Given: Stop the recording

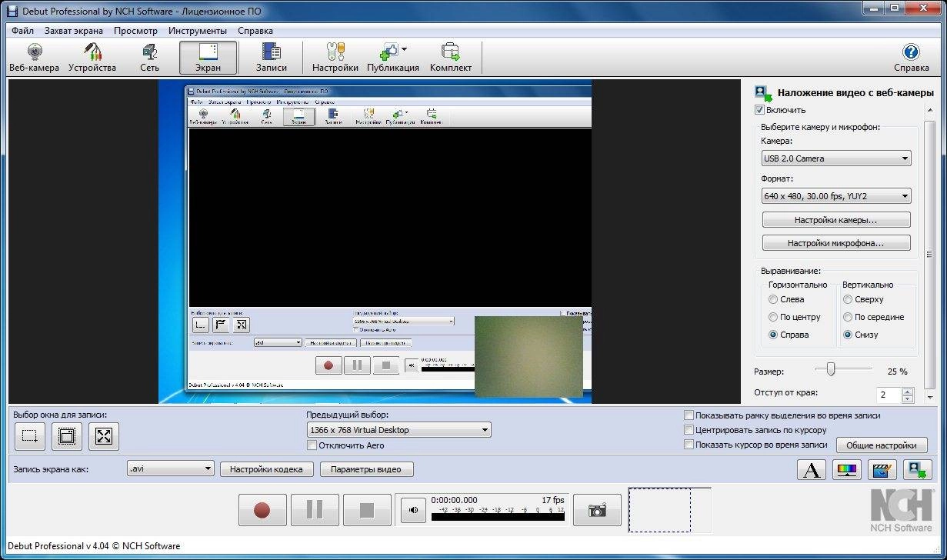Looking at the screenshot, I should [x=367, y=510].
